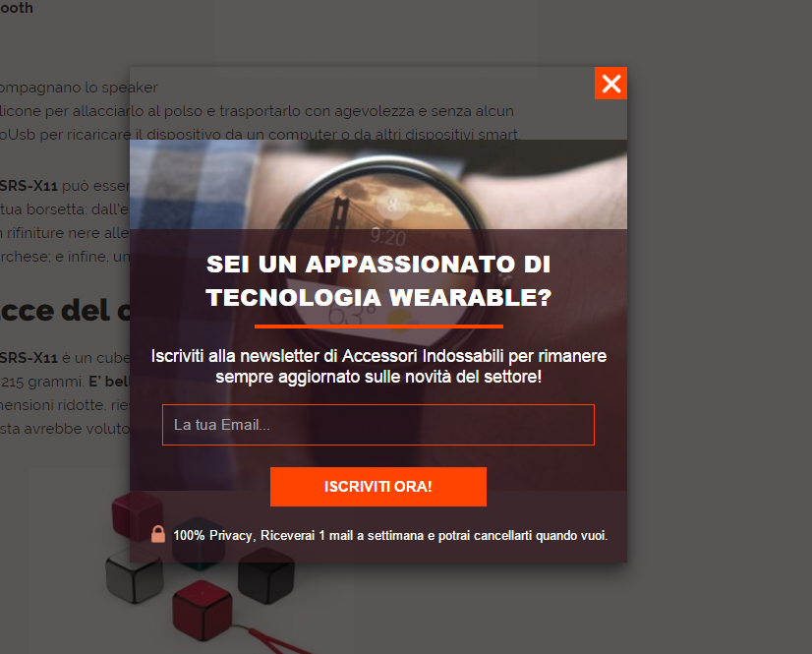Click the 'Iscriviti alla newsletter' description text
This screenshot has width=812, height=654.
378,367
